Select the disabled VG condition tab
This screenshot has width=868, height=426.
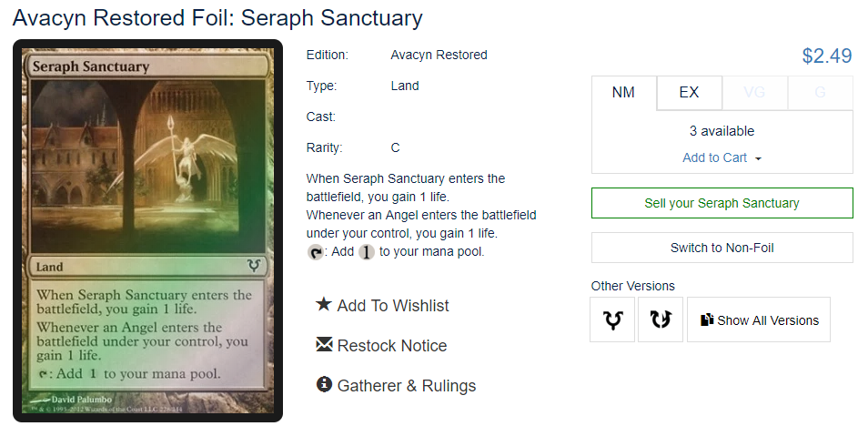point(754,93)
